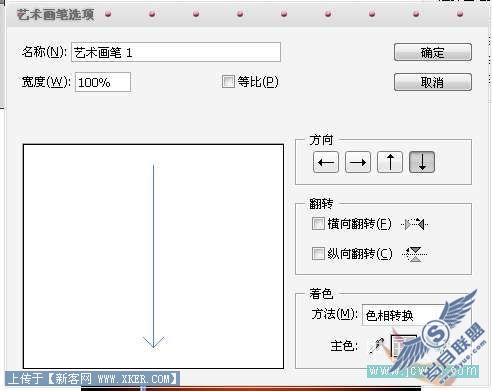This screenshot has width=492, height=391.
Task: Click the 取消 button
Action: click(x=433, y=82)
